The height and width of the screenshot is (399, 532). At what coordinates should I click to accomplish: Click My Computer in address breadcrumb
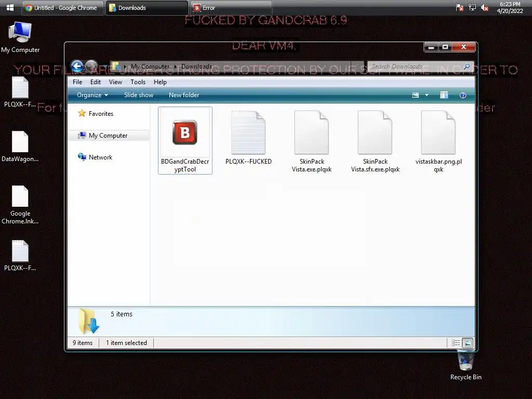pyautogui.click(x=150, y=66)
